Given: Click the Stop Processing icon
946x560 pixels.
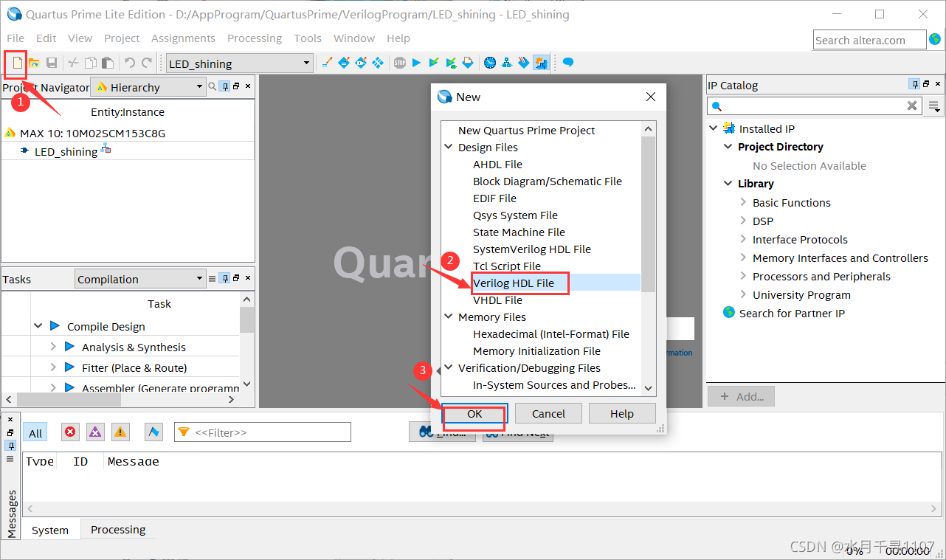Looking at the screenshot, I should 399,63.
